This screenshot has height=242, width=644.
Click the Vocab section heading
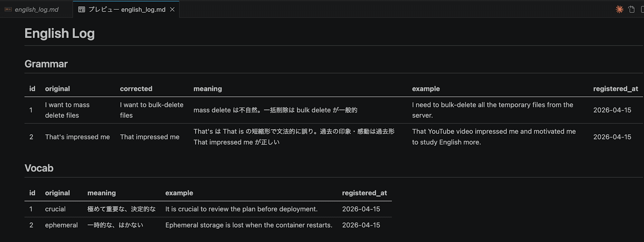[39, 168]
